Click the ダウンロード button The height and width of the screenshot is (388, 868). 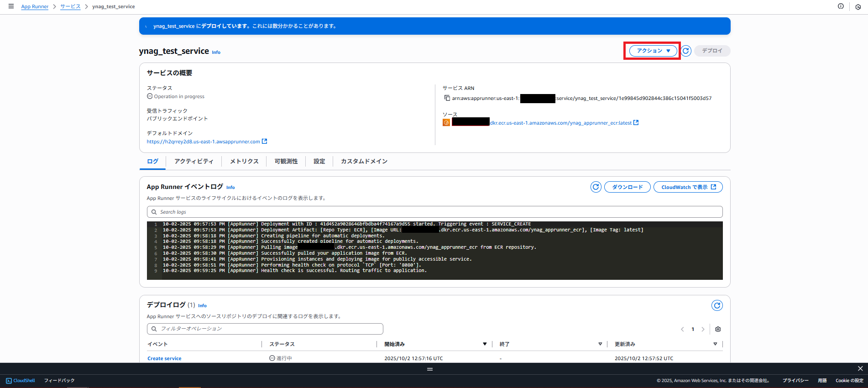[627, 187]
